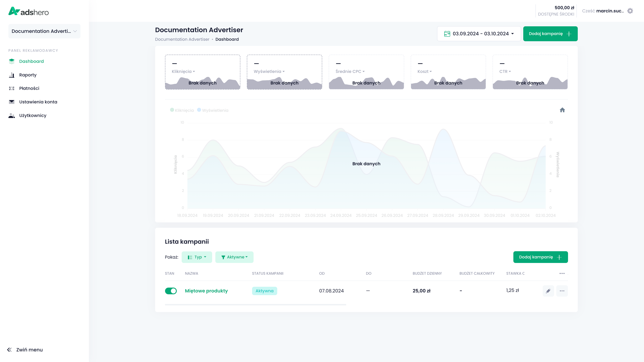This screenshot has height=362, width=644.
Task: Open the table columns three-dots menu in header
Action: [562, 273]
